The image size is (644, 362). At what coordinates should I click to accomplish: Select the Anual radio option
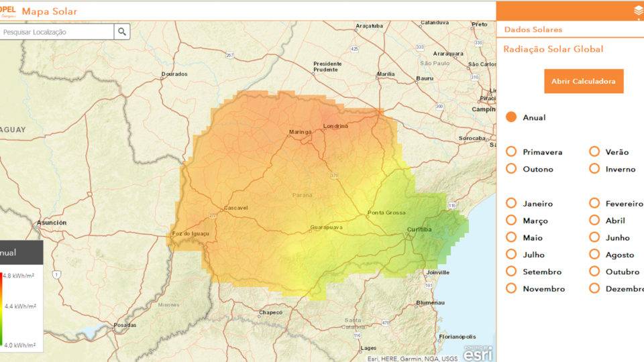click(x=511, y=117)
